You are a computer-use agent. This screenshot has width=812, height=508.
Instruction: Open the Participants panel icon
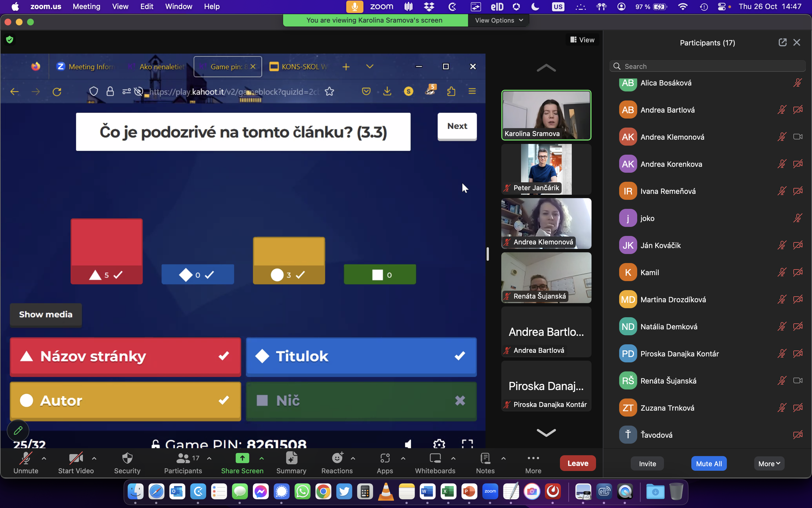pyautogui.click(x=183, y=458)
